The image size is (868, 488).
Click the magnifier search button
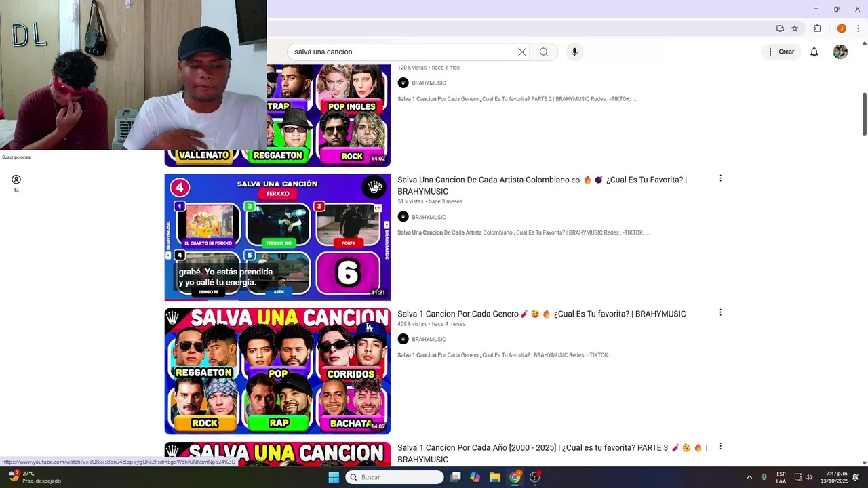point(544,52)
